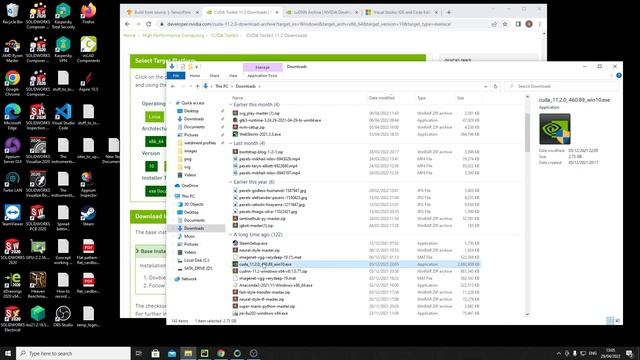Open Aspire 10.5 desktop shortcut
Image resolution: width=640 pixels, height=360 pixels.
pos(88,81)
